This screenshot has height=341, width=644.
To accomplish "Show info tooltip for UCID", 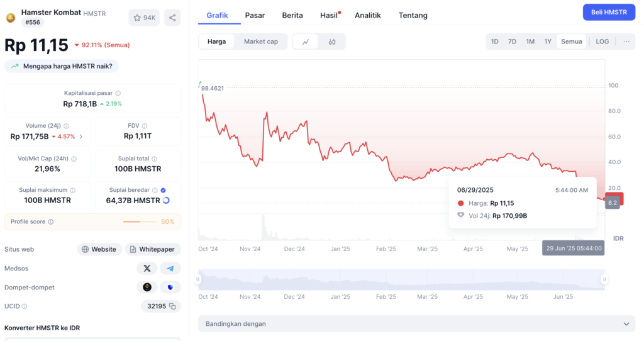I will 25,306.
